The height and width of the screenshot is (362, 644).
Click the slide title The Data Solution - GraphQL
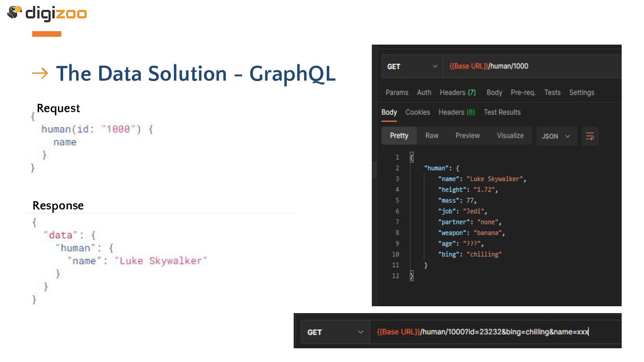point(195,74)
